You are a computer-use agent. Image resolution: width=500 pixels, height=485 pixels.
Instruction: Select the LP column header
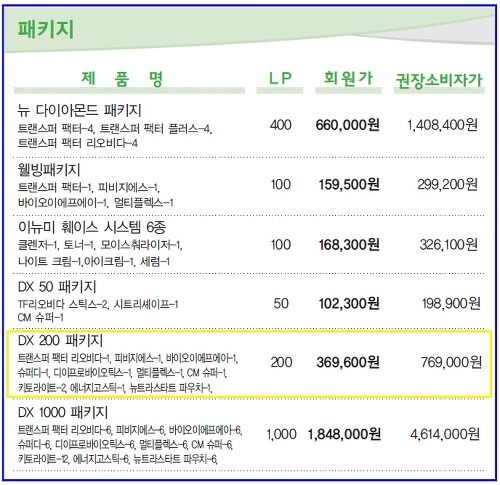280,79
